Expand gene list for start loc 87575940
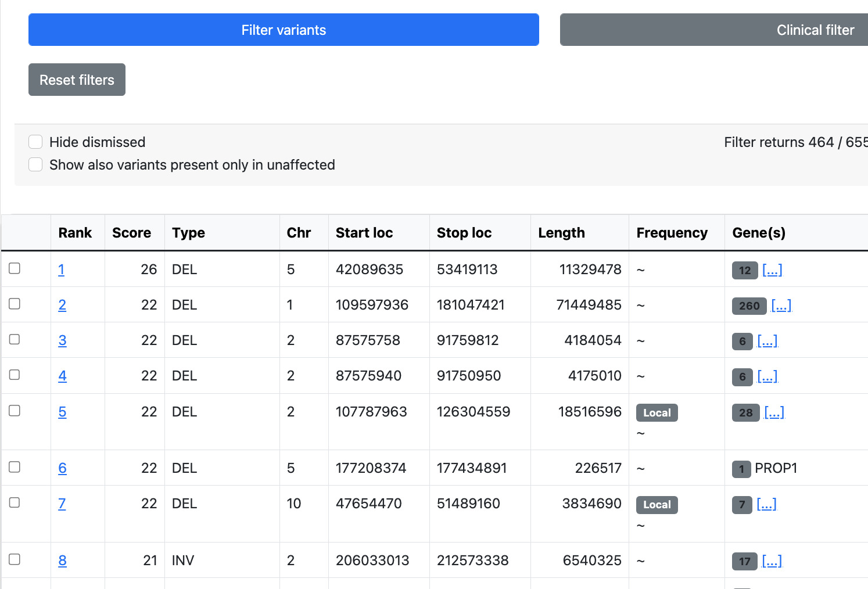This screenshot has width=868, height=589. (x=767, y=376)
